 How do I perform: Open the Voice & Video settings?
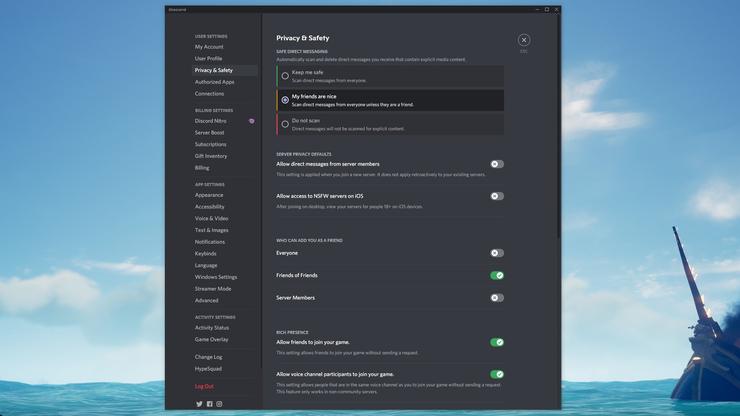pyautogui.click(x=211, y=218)
